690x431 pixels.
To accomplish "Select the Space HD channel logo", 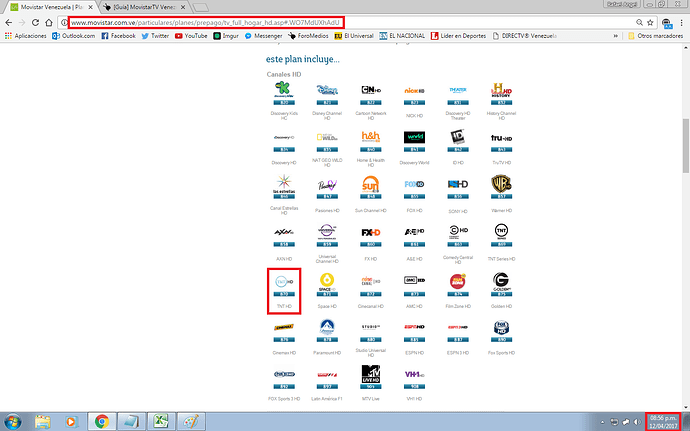I will pyautogui.click(x=327, y=282).
